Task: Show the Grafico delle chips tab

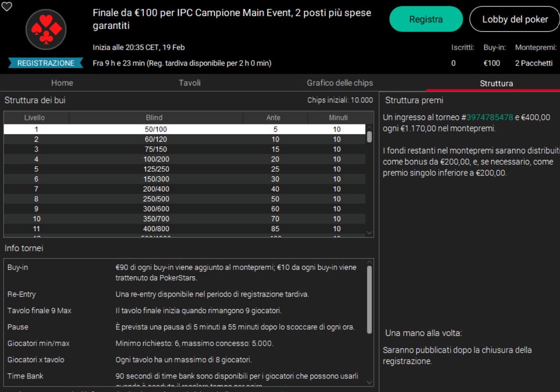Action: pos(340,83)
